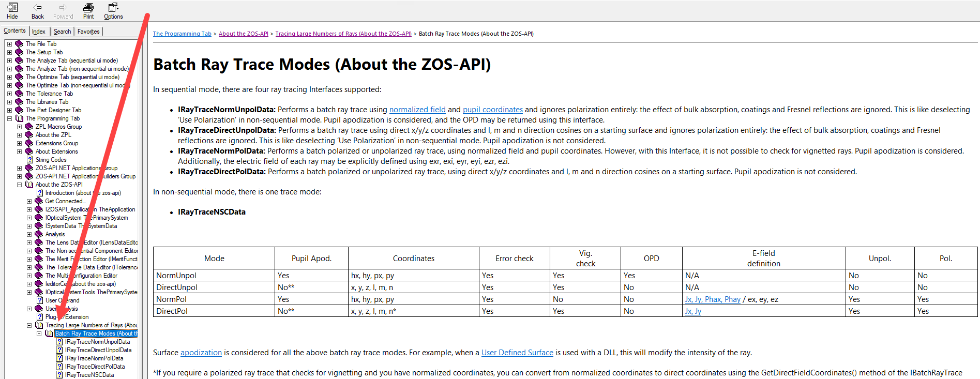This screenshot has width=980, height=379.
Task: Switch to the Index tab
Action: 39,32
